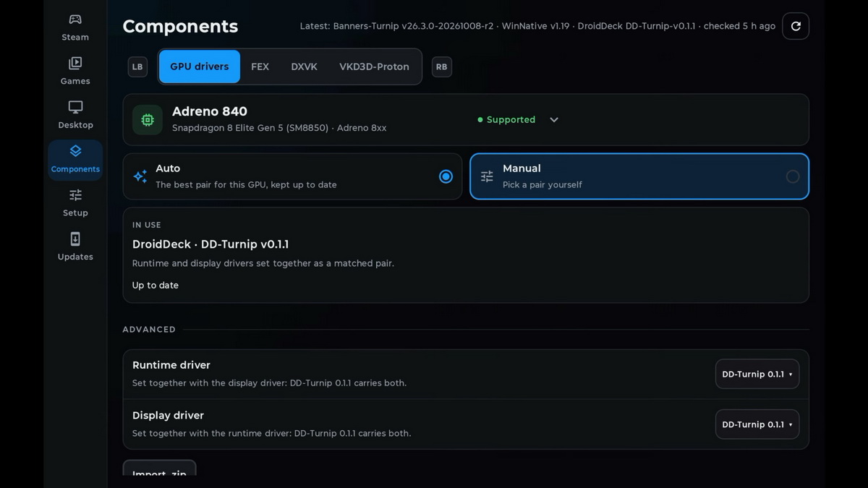Go to the Games library icon
This screenshot has width=868, height=488.
pos(75,63)
